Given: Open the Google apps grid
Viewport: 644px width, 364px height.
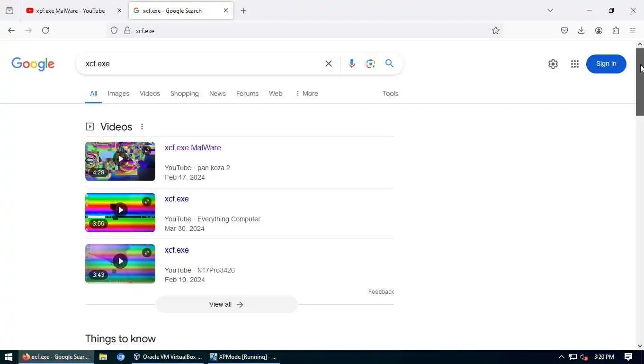Looking at the screenshot, I should pos(575,64).
